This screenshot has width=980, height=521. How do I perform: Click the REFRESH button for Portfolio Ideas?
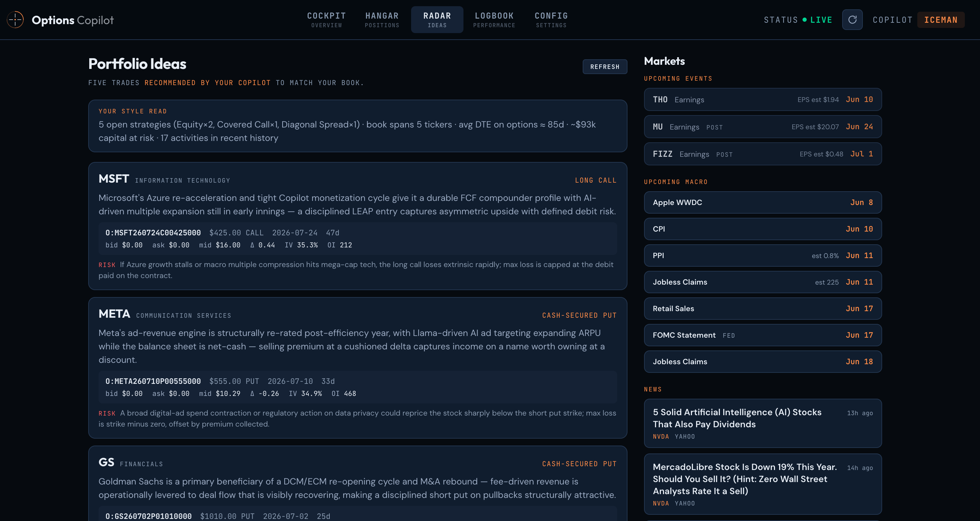coord(604,67)
